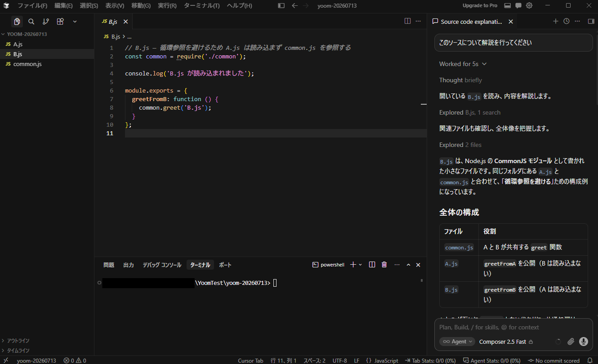This screenshot has height=364, width=598.
Task: Expand Explored B.js, 1 search entry
Action: (470, 112)
